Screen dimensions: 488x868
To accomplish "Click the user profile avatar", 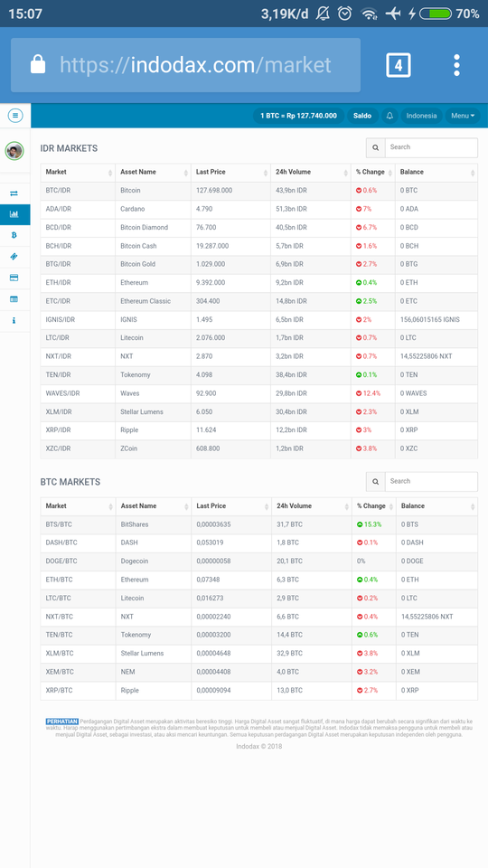I will pos(14,151).
